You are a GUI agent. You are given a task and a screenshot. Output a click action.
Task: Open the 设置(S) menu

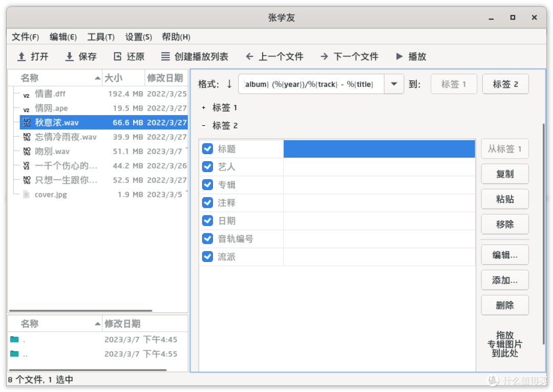(139, 37)
